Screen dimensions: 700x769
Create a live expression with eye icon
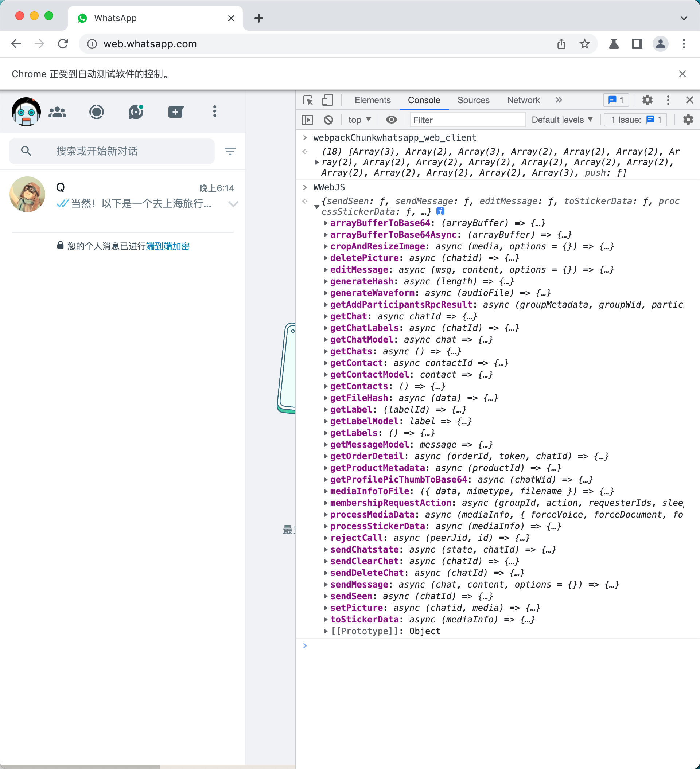(391, 120)
